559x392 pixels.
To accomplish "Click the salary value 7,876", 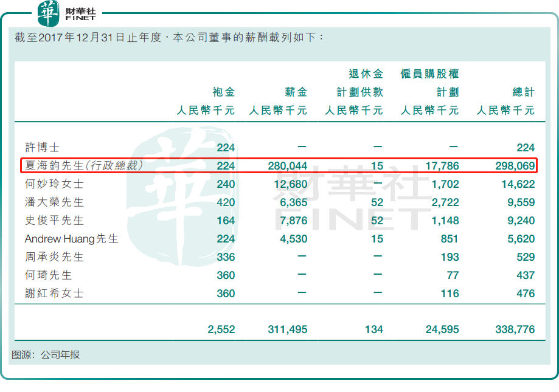I will pos(293,221).
